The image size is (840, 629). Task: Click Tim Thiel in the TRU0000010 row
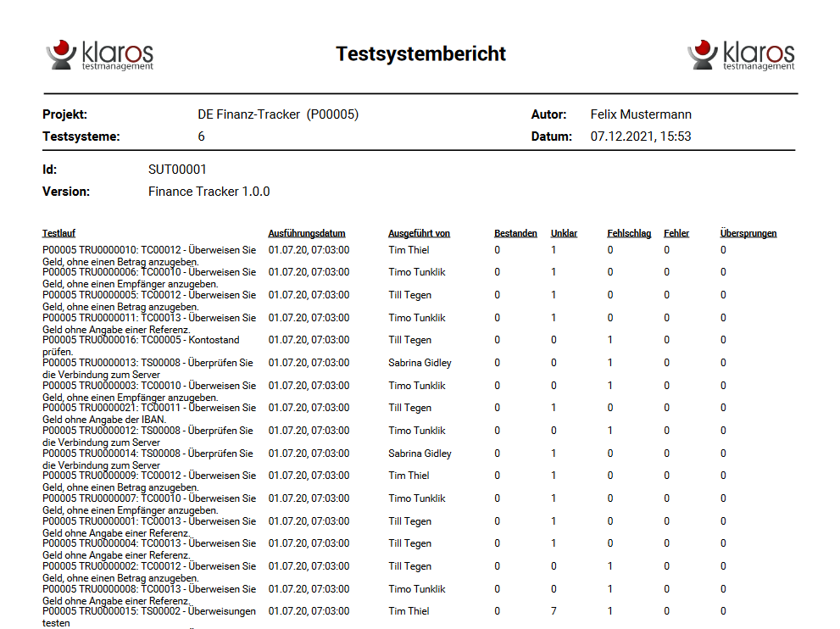click(409, 250)
